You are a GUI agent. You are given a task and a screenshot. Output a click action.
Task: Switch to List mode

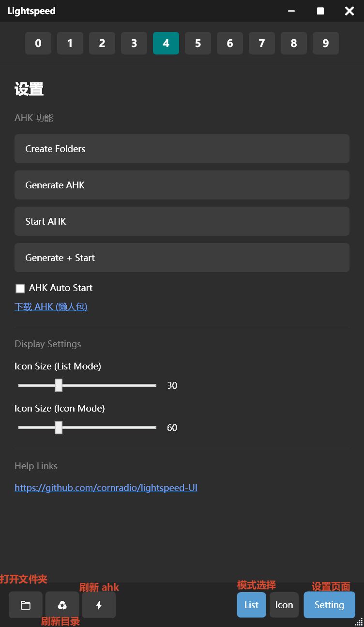tap(251, 605)
